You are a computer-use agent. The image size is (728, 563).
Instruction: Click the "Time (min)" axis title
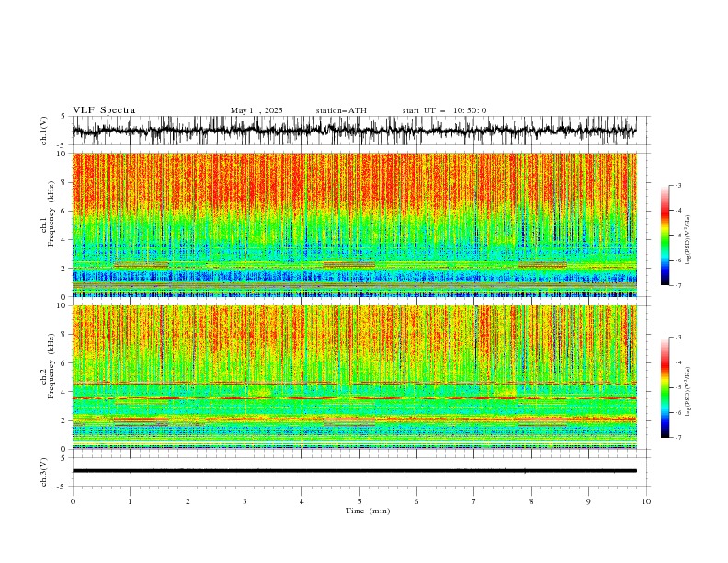click(368, 511)
